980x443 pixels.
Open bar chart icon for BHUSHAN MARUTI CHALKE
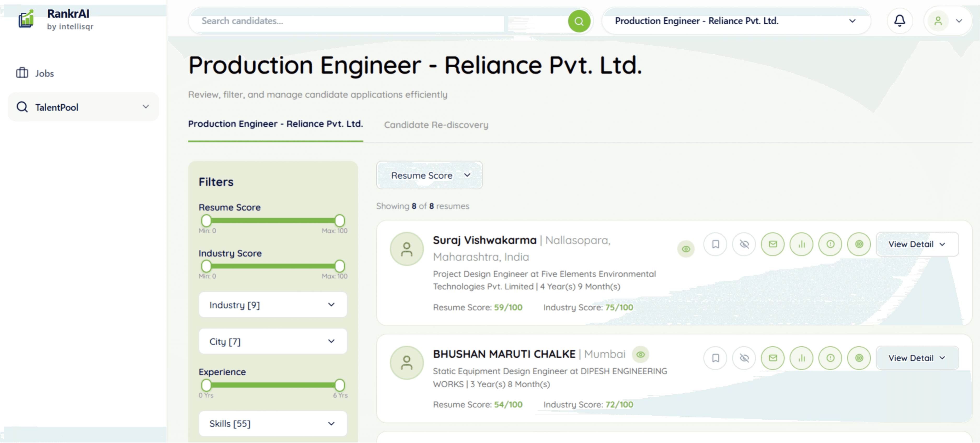pyautogui.click(x=801, y=358)
